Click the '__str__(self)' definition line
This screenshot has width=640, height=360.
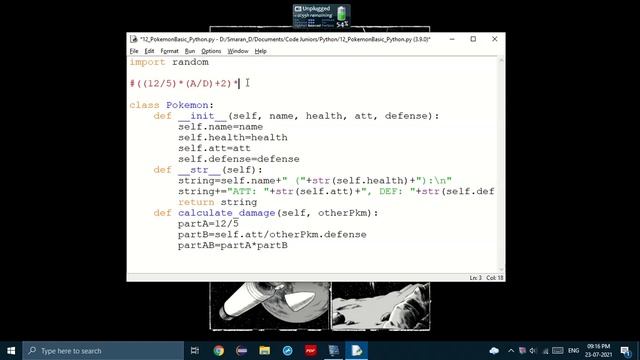pos(208,170)
